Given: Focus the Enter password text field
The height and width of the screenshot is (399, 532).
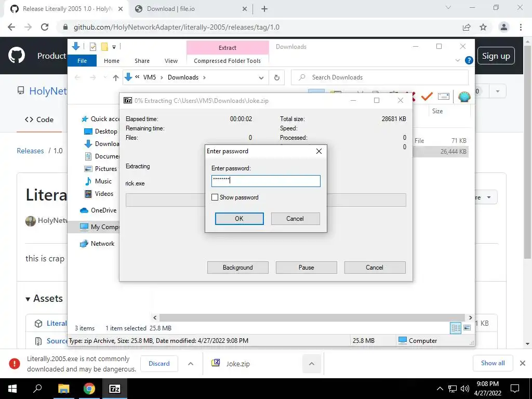Looking at the screenshot, I should click(x=265, y=181).
